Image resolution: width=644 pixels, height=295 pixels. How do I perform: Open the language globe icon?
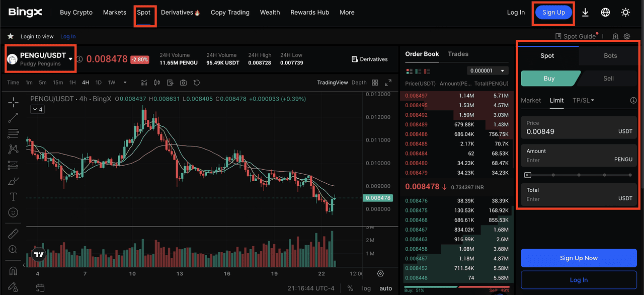(605, 13)
